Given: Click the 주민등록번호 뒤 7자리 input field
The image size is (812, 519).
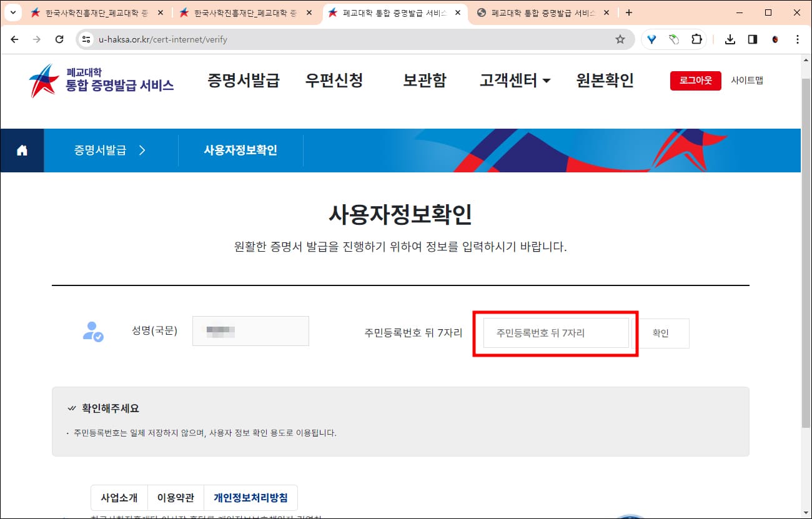Looking at the screenshot, I should [x=556, y=334].
